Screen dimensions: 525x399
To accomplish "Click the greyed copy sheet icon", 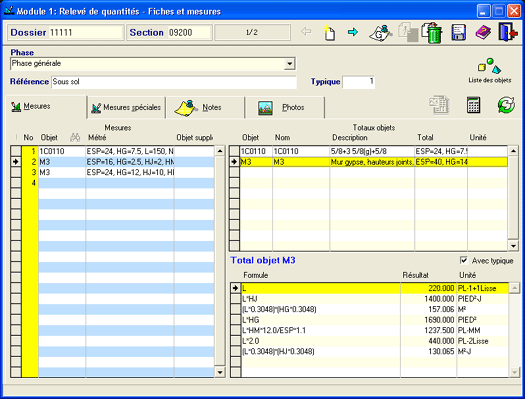I will point(408,32).
